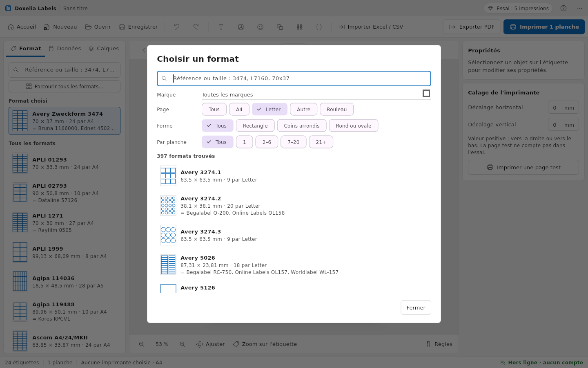Open the Accueil menu item
Screen dimensions: 588x368
(22, 27)
